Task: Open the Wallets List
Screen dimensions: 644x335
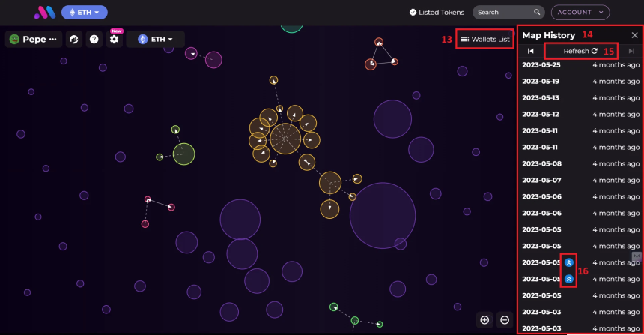Action: click(485, 40)
